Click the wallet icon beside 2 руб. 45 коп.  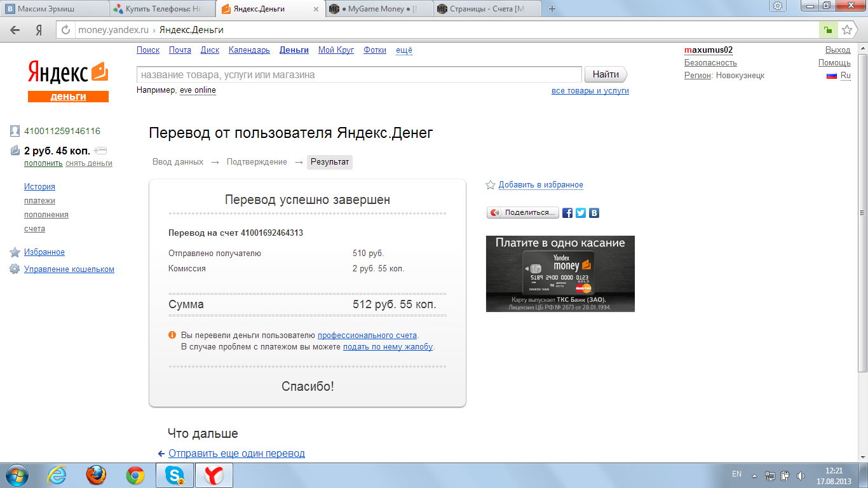pos(15,151)
